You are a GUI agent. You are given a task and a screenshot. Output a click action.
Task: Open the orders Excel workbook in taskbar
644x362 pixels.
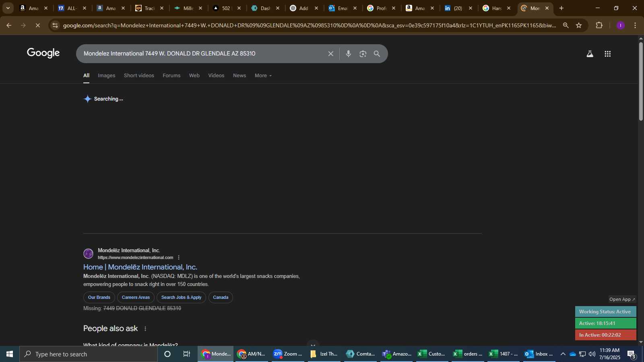pos(468,354)
